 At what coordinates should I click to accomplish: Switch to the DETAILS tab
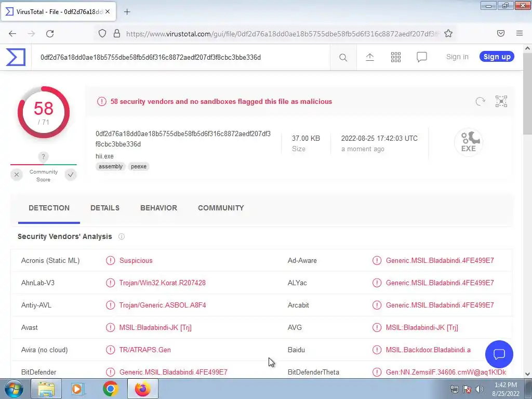tap(105, 208)
